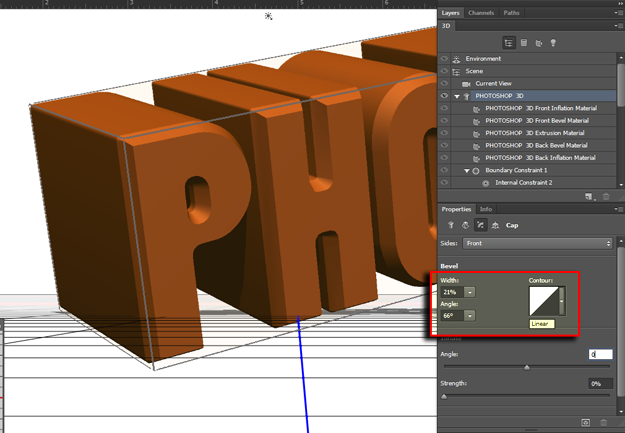Click the inflate Strength value field
Viewport: 625px width, 433px height.
coord(600,383)
